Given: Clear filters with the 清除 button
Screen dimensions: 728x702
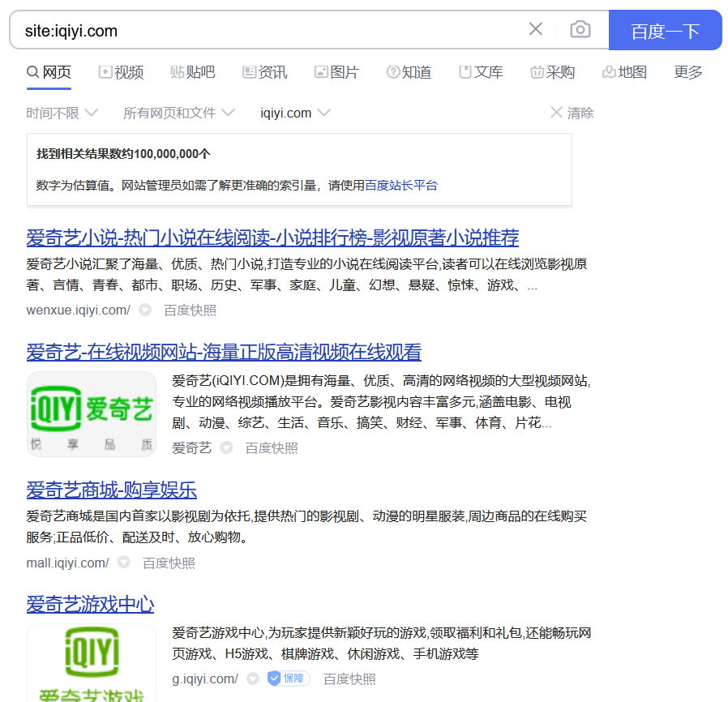Looking at the screenshot, I should (572, 113).
